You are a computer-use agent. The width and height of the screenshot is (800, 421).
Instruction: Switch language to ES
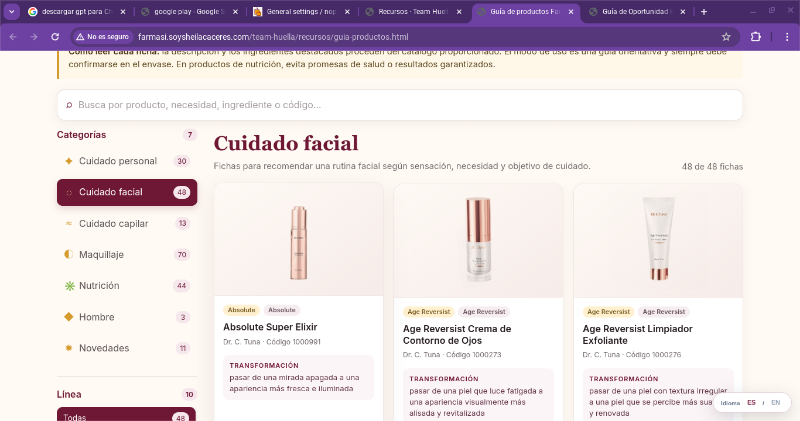tap(751, 403)
